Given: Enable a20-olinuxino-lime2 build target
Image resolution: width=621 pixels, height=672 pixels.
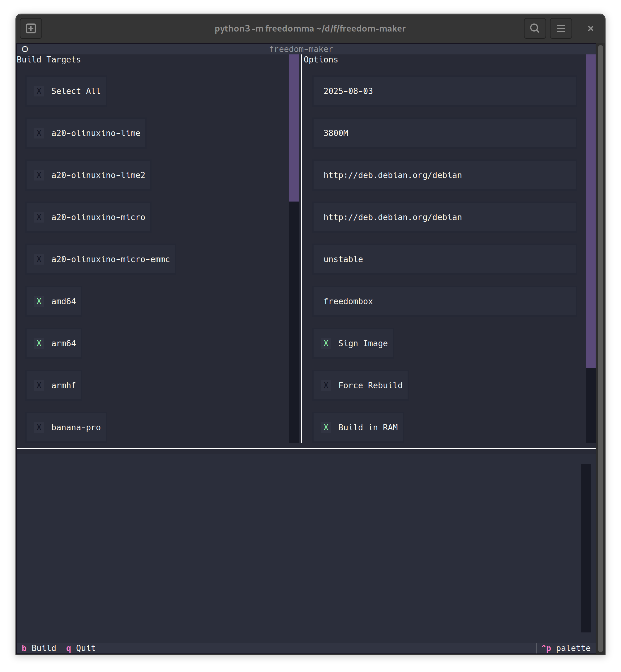Looking at the screenshot, I should point(88,175).
